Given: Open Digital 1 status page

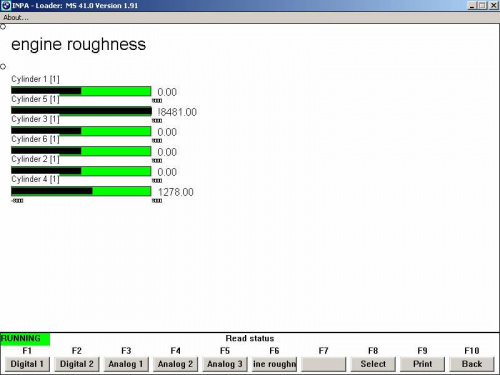Looking at the screenshot, I should click(27, 364).
